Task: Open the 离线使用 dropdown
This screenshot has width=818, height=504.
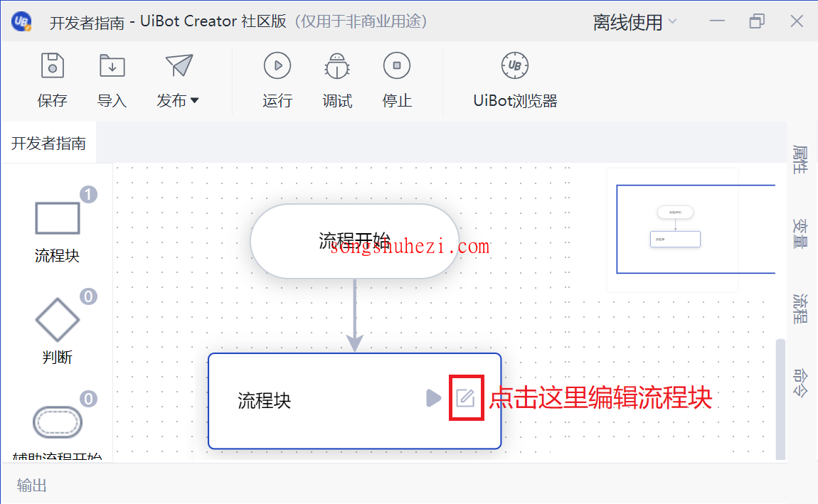Action: click(x=635, y=22)
